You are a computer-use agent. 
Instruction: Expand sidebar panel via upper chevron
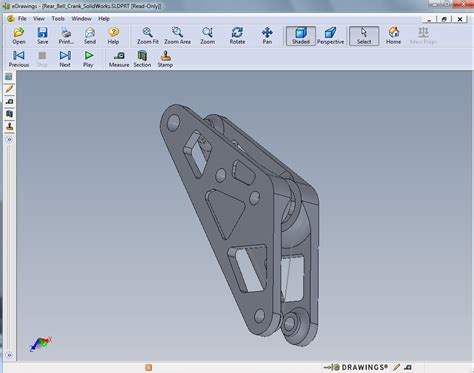(9, 139)
